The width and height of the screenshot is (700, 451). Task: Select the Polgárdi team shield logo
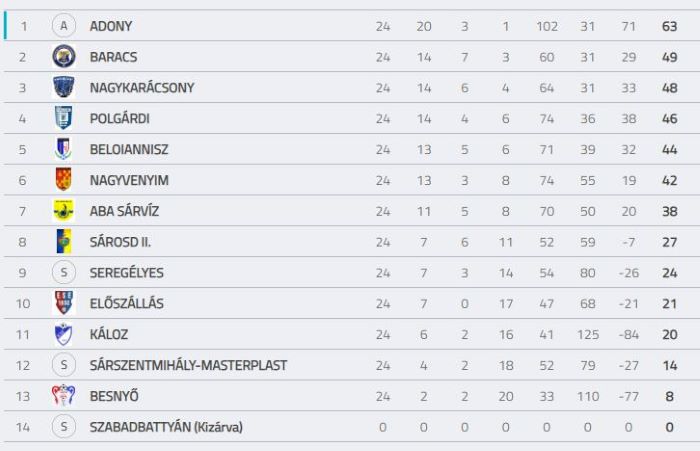(x=63, y=118)
